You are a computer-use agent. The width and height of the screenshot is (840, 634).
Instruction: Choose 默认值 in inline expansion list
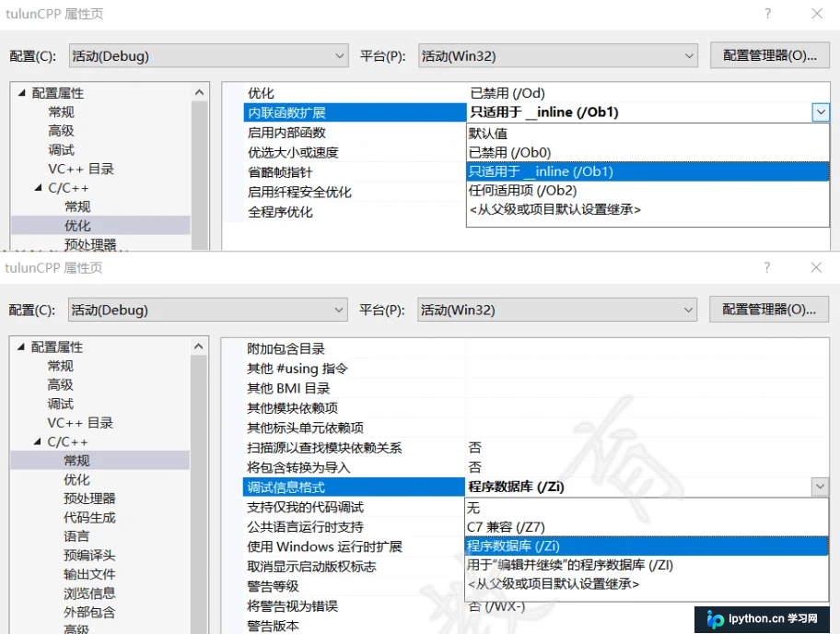coord(647,134)
